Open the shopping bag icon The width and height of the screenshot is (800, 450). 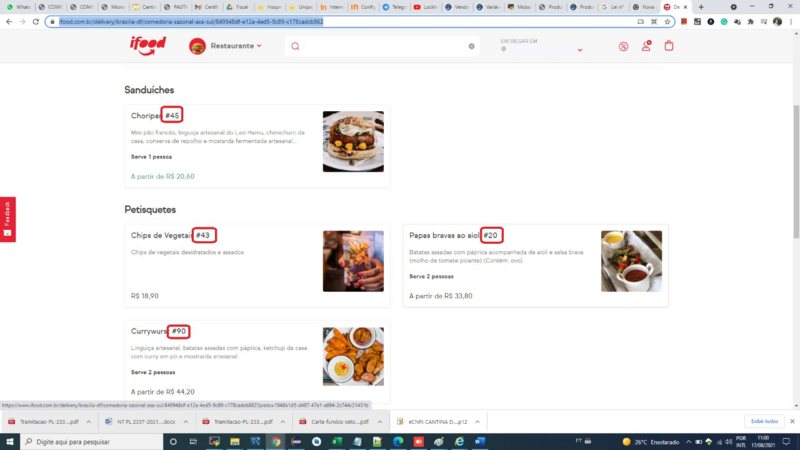pos(669,45)
